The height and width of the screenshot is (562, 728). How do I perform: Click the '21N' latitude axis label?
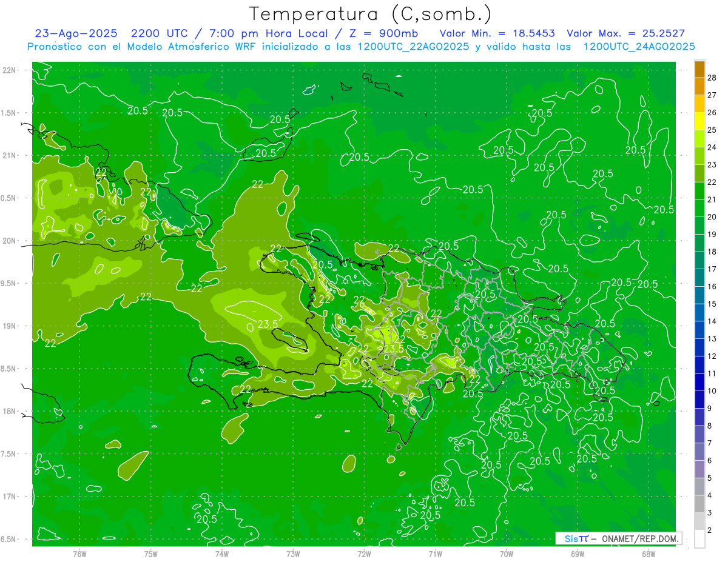point(10,155)
